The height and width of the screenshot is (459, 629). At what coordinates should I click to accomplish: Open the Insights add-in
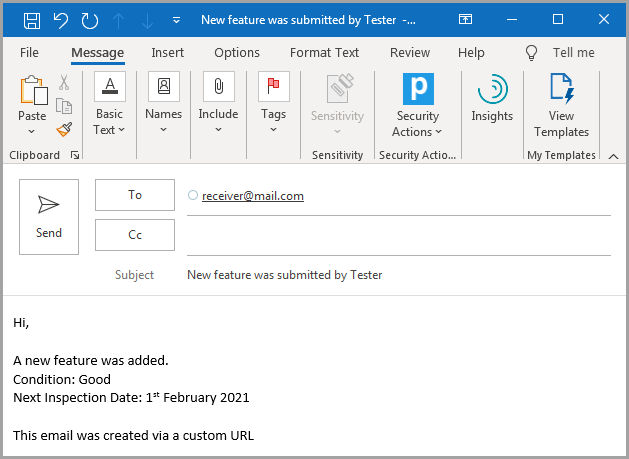tap(492, 101)
